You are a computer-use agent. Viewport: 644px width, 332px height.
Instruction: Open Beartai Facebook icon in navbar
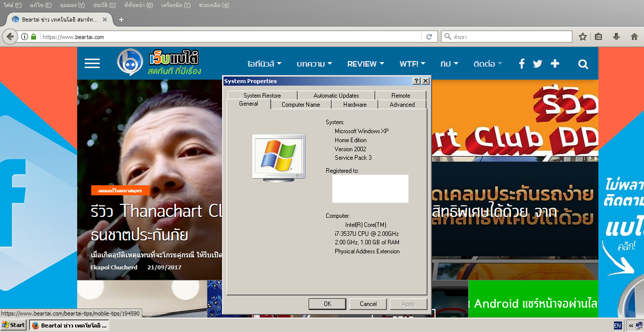[x=522, y=64]
